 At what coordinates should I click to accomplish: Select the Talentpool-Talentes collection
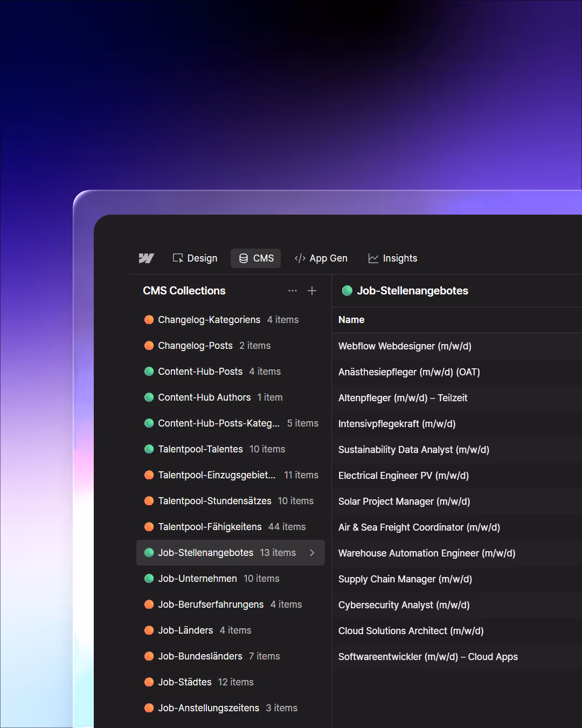pyautogui.click(x=231, y=449)
